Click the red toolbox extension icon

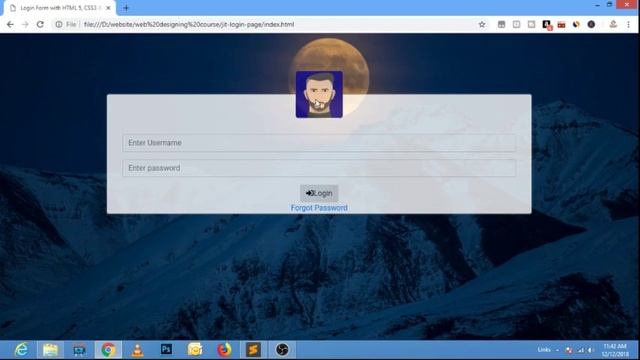(562, 24)
